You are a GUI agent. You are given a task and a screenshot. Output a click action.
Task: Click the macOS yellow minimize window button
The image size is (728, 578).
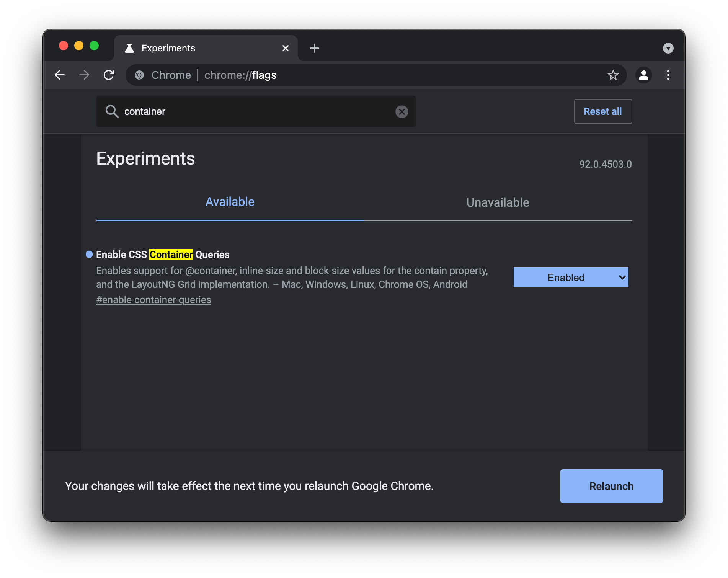[x=79, y=46]
